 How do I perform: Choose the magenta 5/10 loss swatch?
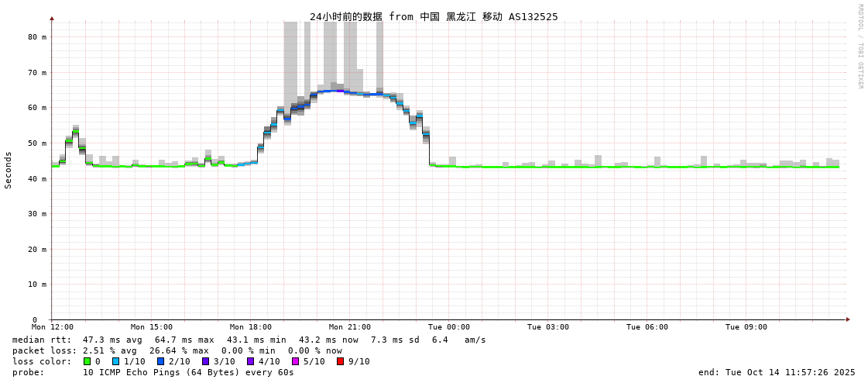[x=296, y=361]
